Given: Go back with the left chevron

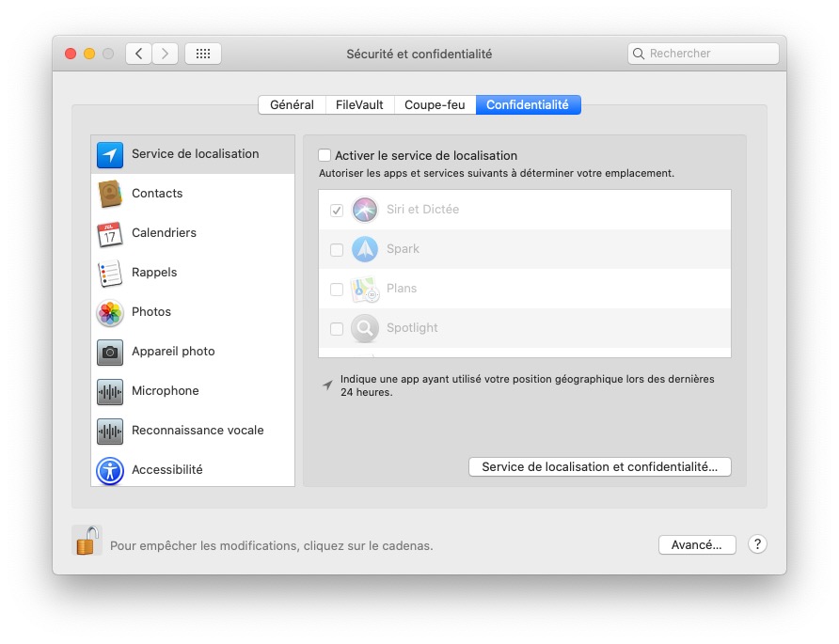Looking at the screenshot, I should pyautogui.click(x=138, y=54).
